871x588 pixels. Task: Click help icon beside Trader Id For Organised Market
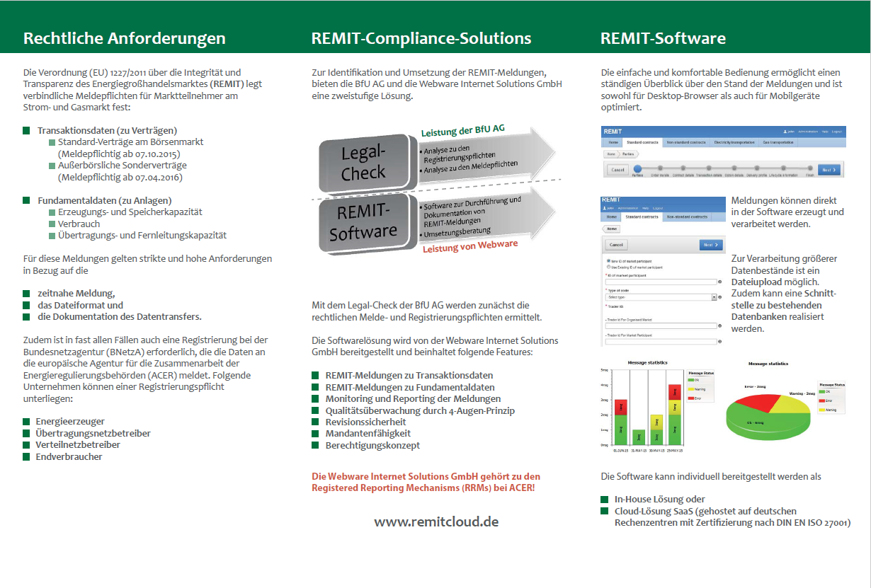(x=719, y=326)
